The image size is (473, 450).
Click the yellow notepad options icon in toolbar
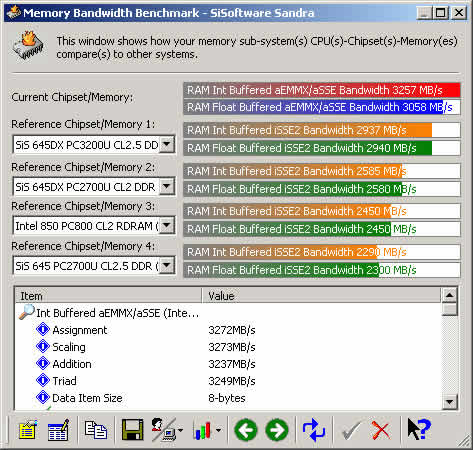[28, 430]
